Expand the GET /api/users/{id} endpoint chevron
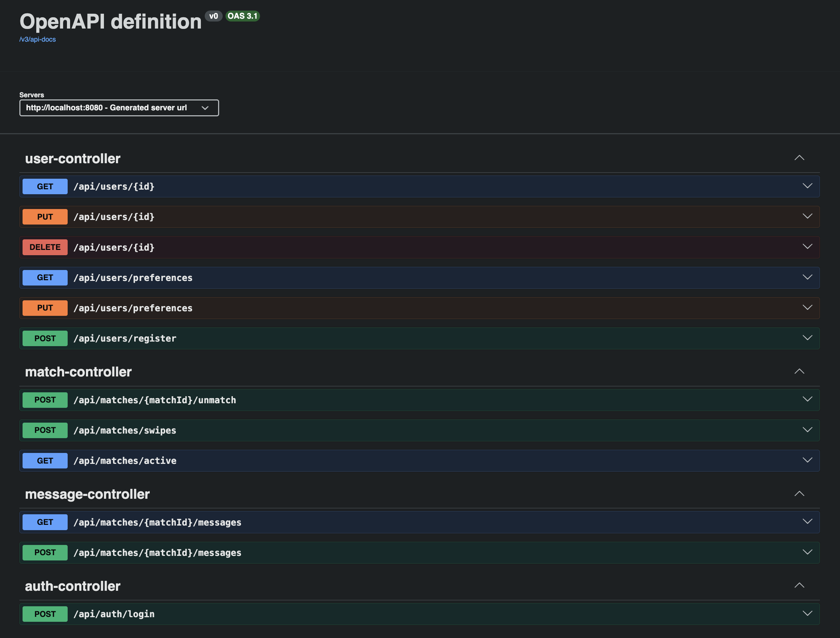Screen dimensions: 840x638 point(807,186)
